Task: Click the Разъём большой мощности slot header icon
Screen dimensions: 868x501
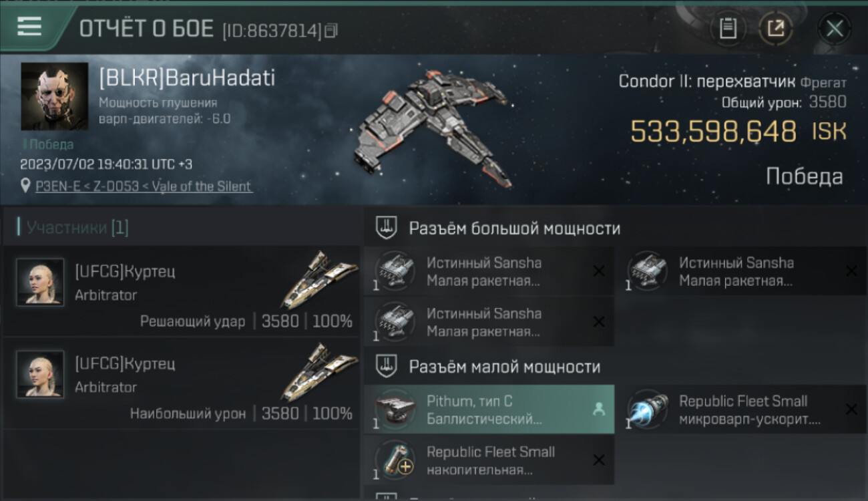Action: [385, 228]
